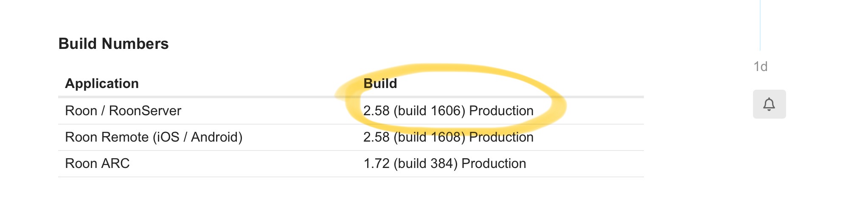Click the "384" build number
The height and width of the screenshot is (199, 868).
(441, 163)
